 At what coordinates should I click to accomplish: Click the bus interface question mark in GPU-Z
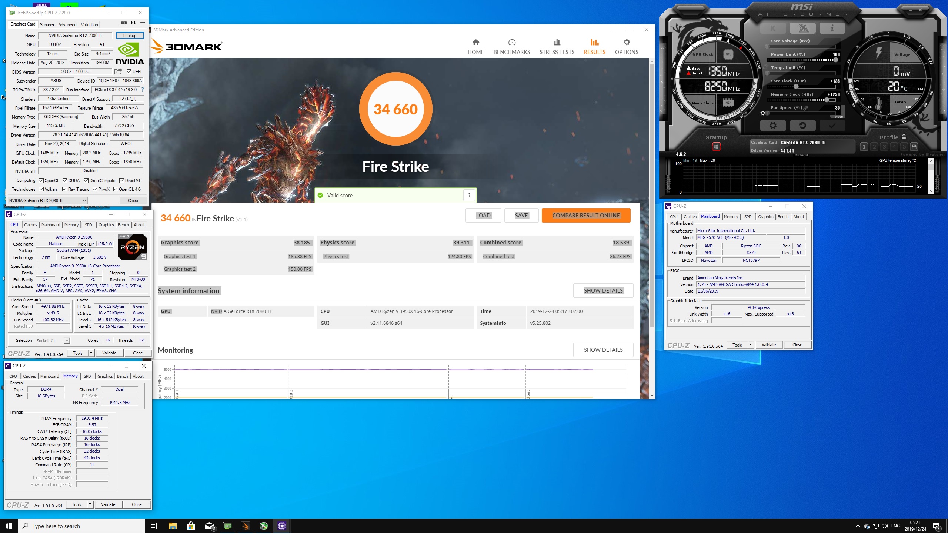(x=142, y=90)
